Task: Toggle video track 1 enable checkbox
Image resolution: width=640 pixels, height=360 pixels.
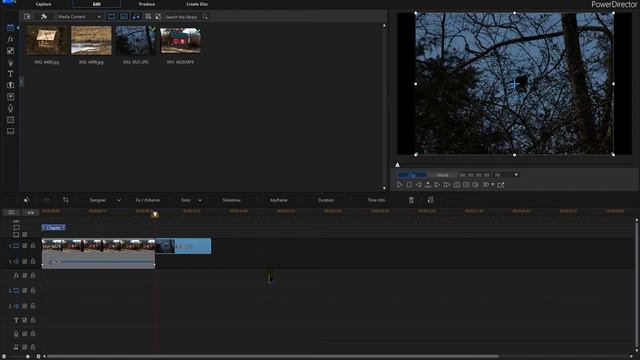Action: coord(24,246)
